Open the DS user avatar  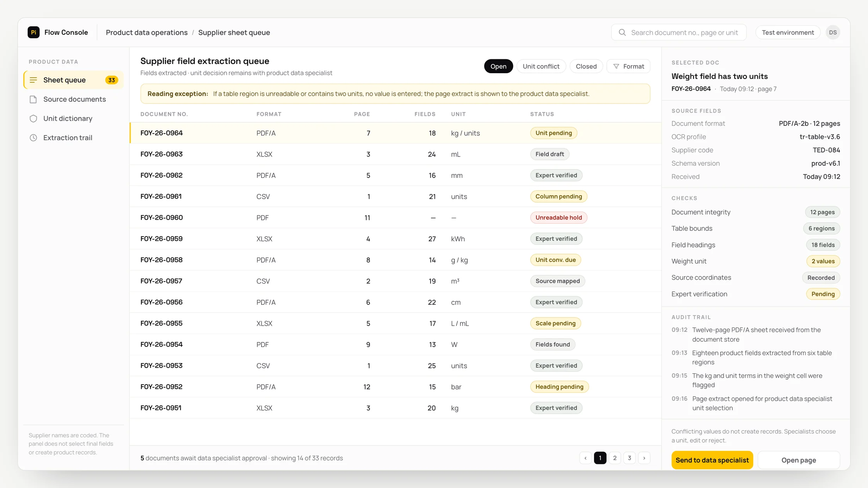coord(833,33)
